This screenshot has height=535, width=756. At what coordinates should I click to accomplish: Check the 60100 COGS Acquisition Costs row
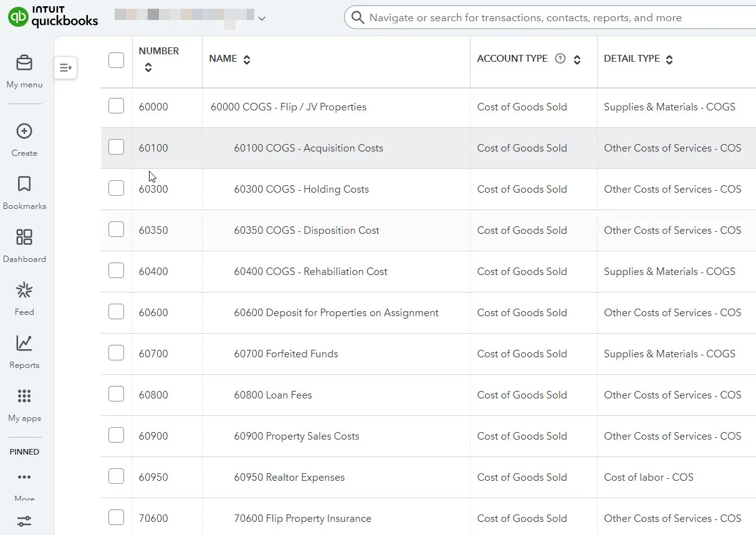coord(117,148)
